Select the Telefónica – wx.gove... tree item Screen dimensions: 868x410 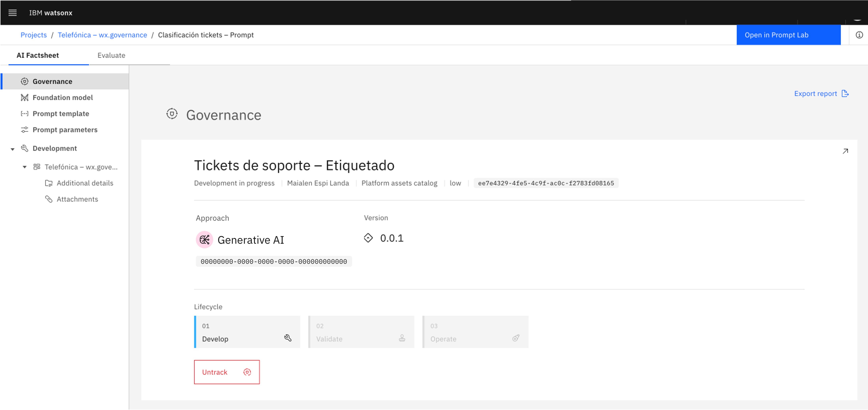[81, 167]
